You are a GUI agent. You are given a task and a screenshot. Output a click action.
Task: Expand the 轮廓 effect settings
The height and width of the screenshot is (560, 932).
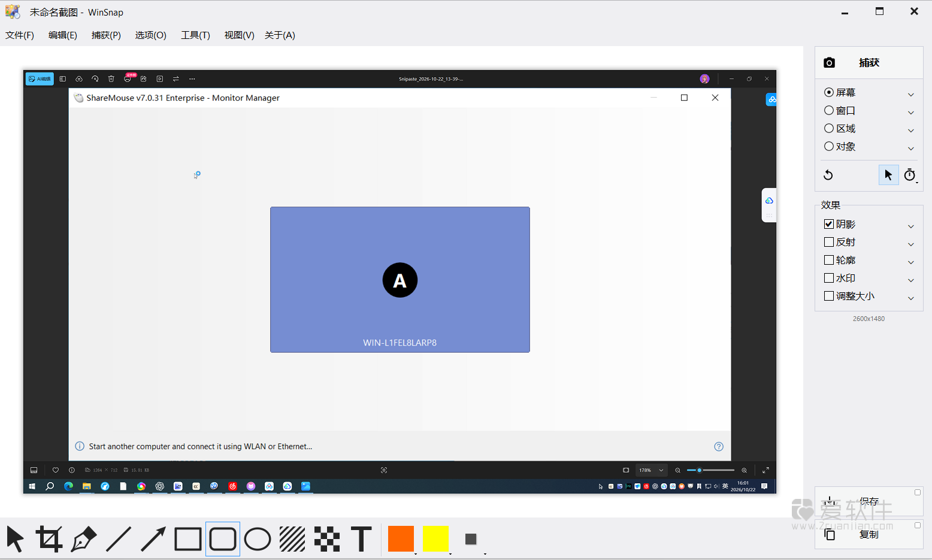(911, 262)
